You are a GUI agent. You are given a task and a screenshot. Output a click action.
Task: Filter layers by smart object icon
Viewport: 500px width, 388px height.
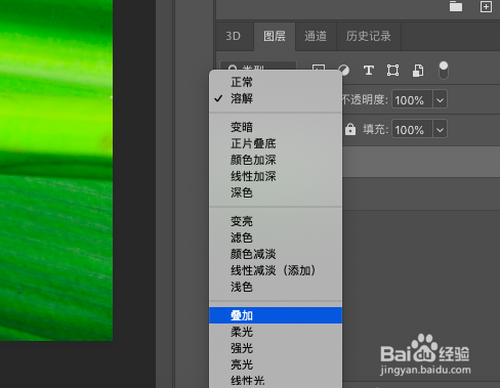click(418, 71)
